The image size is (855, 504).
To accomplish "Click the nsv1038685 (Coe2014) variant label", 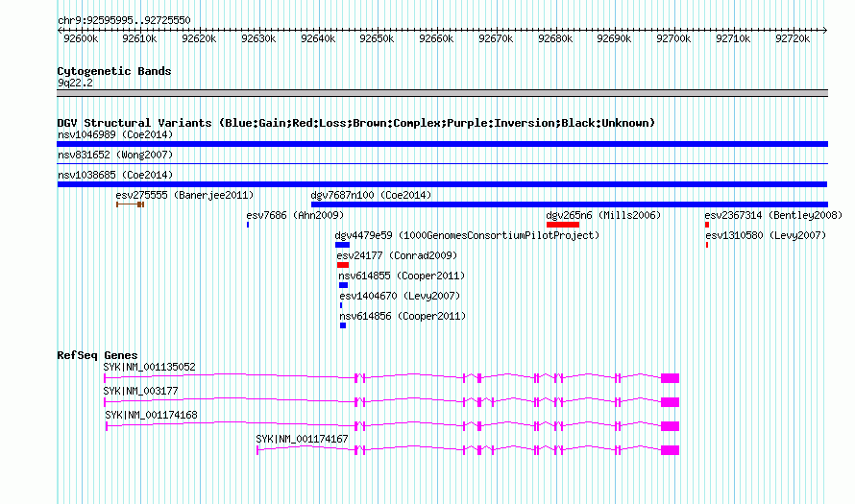I will pos(115,175).
